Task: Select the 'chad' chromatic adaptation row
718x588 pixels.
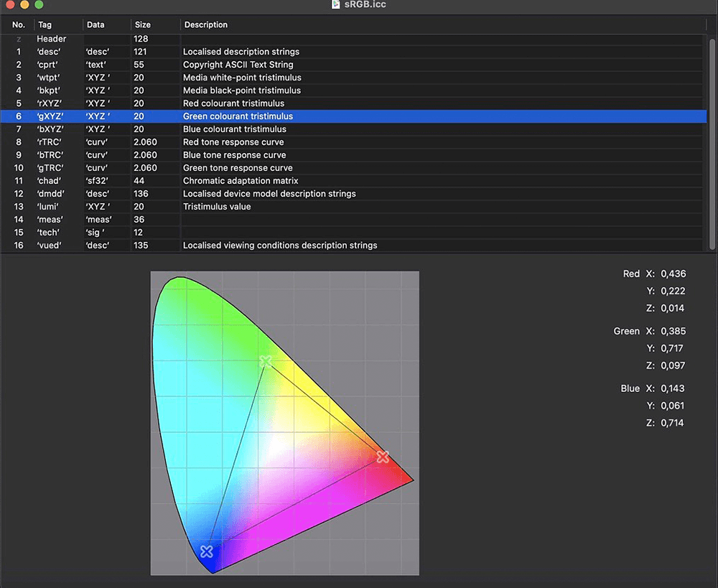Action: pyautogui.click(x=353, y=181)
